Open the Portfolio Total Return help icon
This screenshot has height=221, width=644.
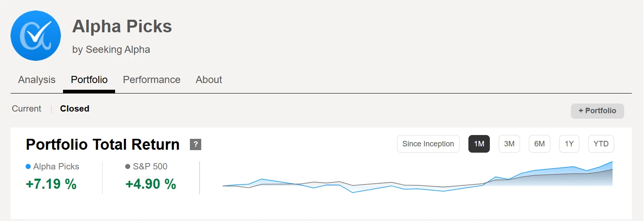[x=195, y=145]
